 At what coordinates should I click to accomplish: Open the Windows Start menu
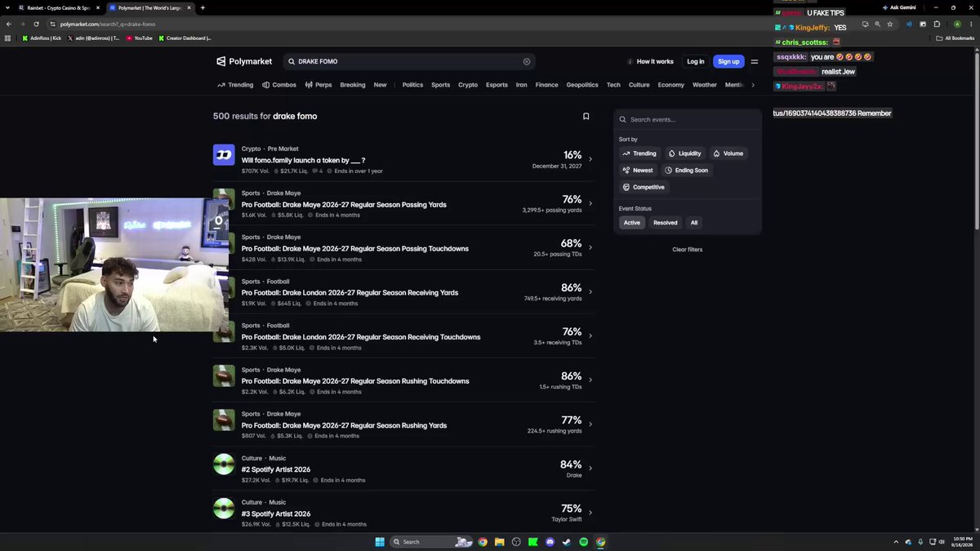(x=380, y=542)
